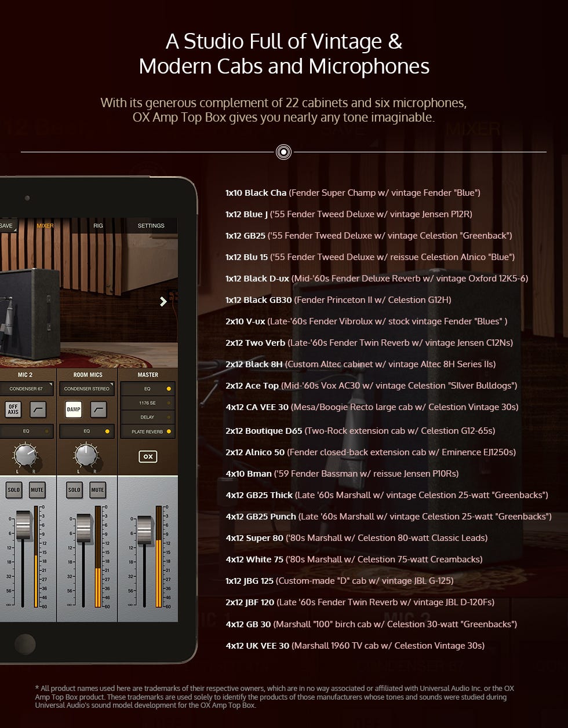Toggle the Master EQ
This screenshot has width=568, height=728.
pos(148,389)
